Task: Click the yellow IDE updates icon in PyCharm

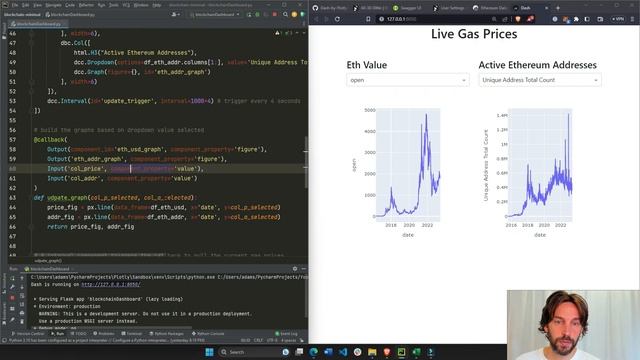Action: (x=294, y=15)
